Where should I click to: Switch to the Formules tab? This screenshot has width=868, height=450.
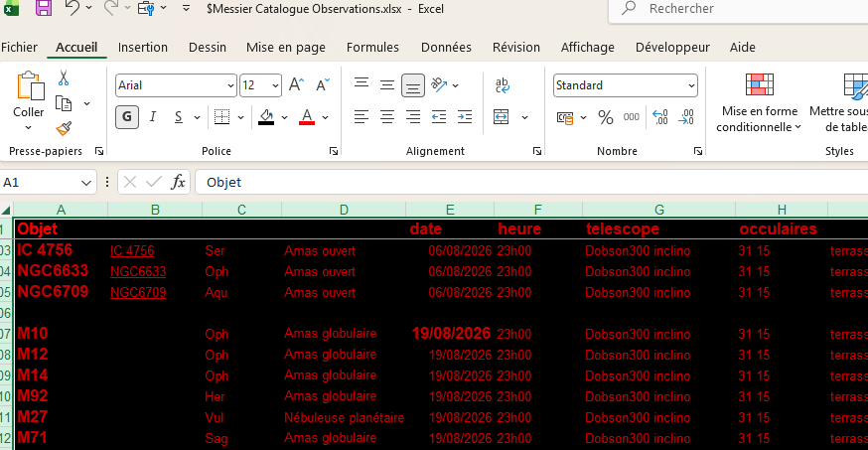click(372, 48)
